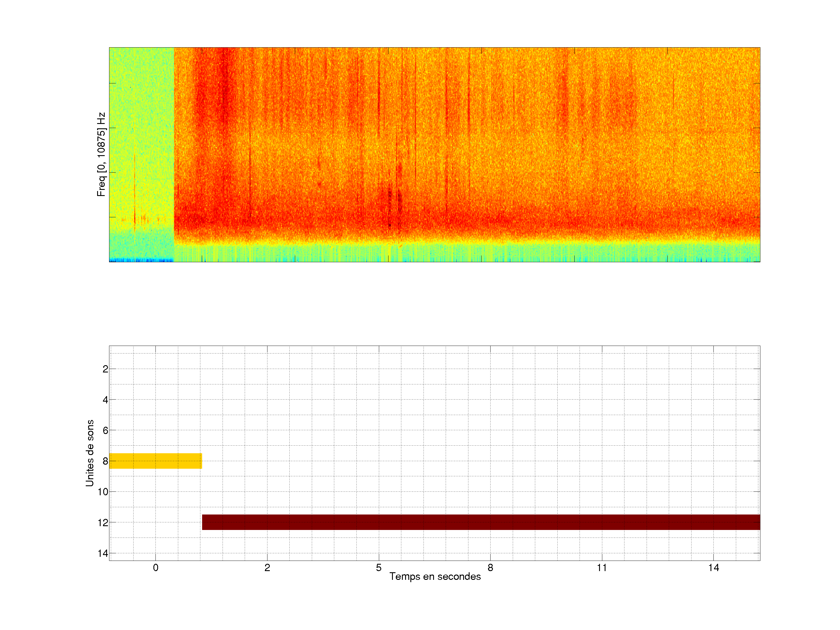840x630 pixels.
Task: Click x-axis tick label 0
Action: pos(156,568)
